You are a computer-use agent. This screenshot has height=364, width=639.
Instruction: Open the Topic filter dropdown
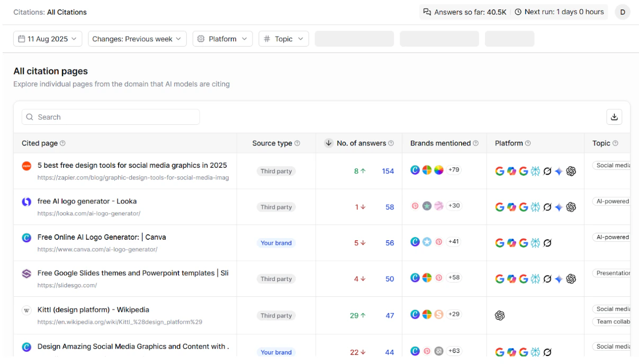pos(284,39)
